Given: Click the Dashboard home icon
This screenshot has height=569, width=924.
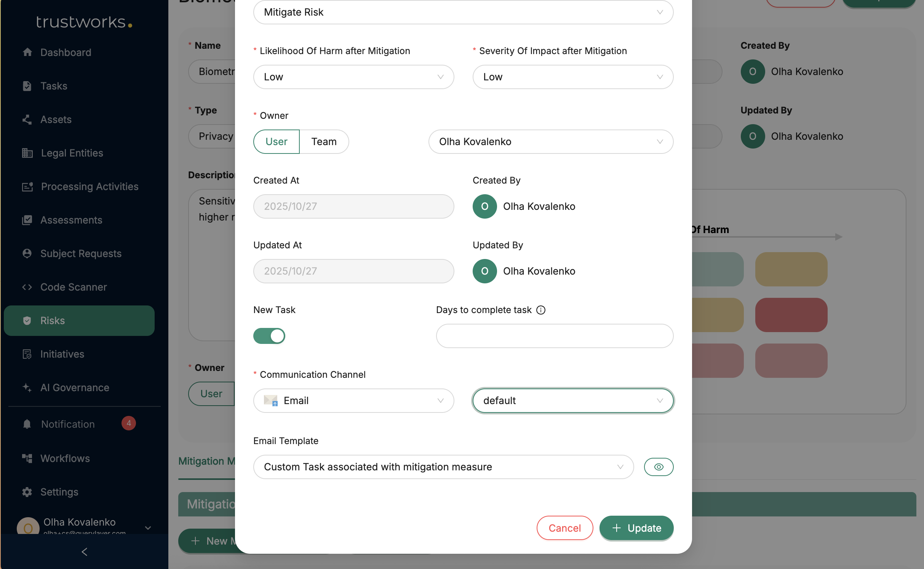Looking at the screenshot, I should [27, 52].
